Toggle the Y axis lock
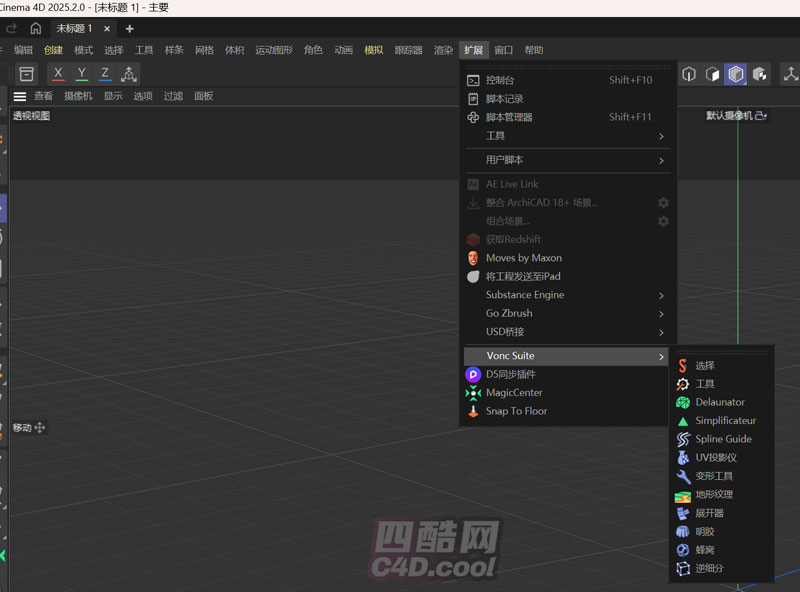The image size is (800, 592). 82,74
